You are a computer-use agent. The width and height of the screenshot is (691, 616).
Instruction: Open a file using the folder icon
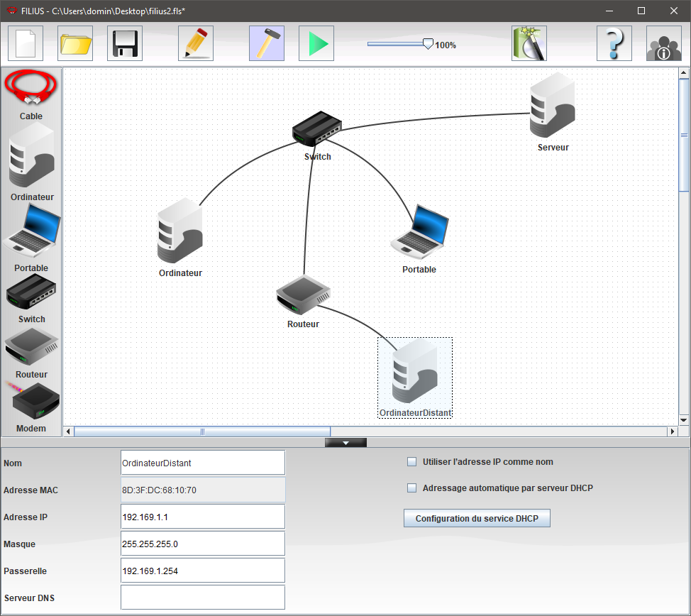(75, 43)
